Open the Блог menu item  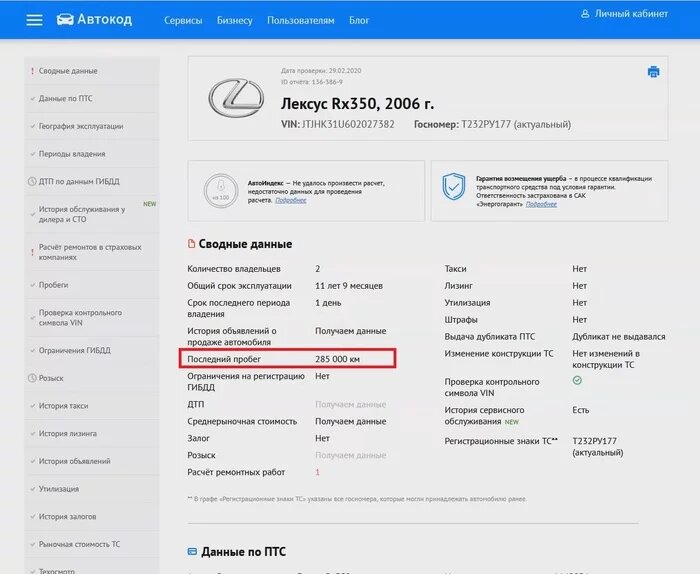[359, 21]
